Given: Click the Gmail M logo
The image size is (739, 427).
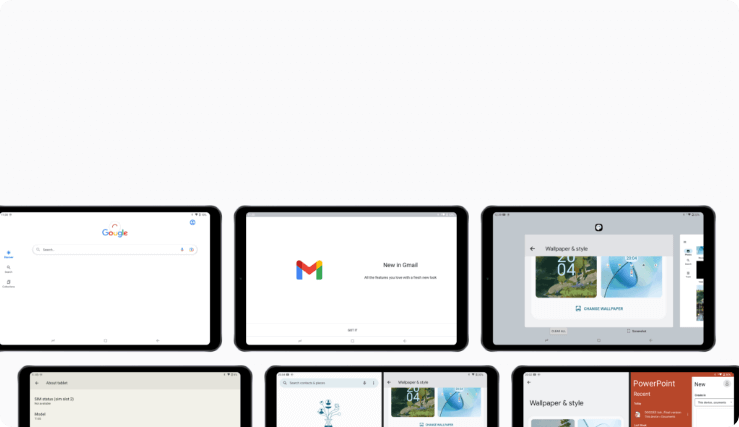Looking at the screenshot, I should coord(309,270).
